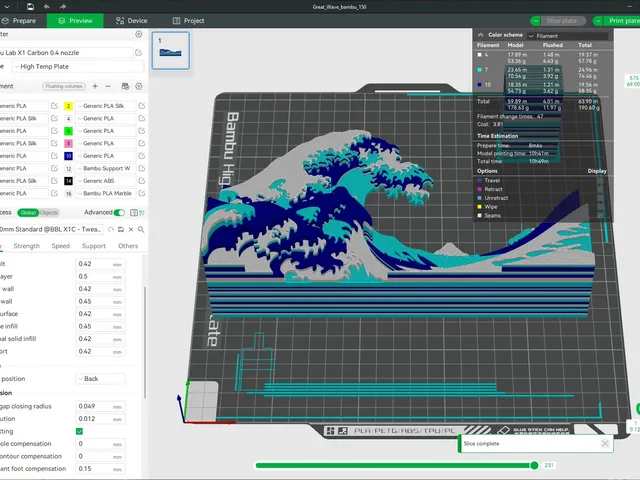Screen dimensions: 640x480
Task: Select the Support settings tab
Action: 93,246
